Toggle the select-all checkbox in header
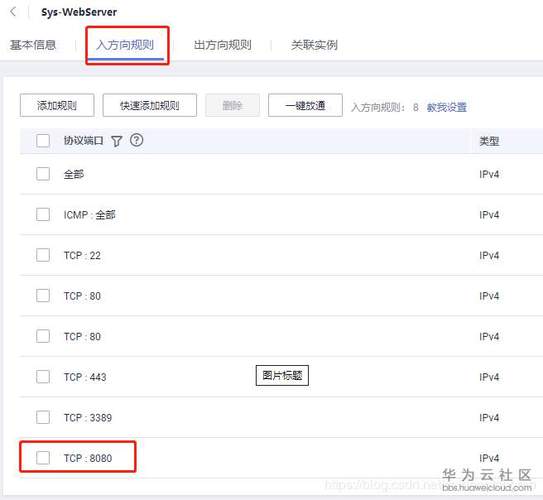This screenshot has height=500, width=543. point(43,141)
